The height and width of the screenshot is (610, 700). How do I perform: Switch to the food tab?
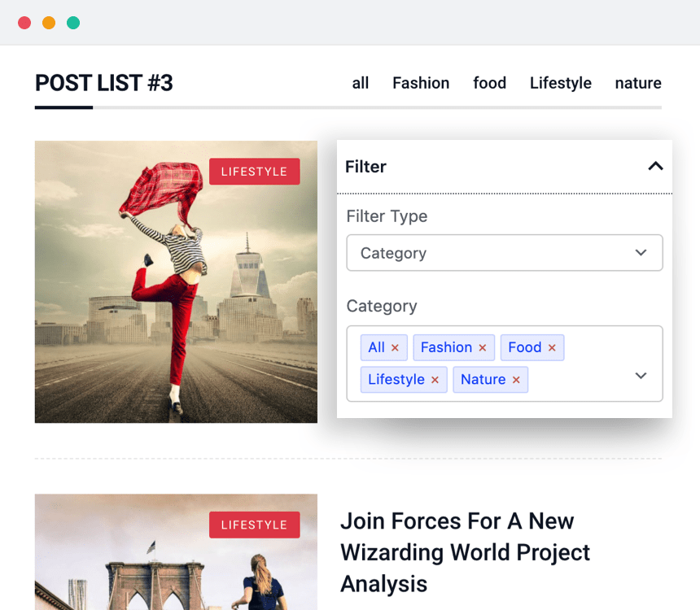489,83
